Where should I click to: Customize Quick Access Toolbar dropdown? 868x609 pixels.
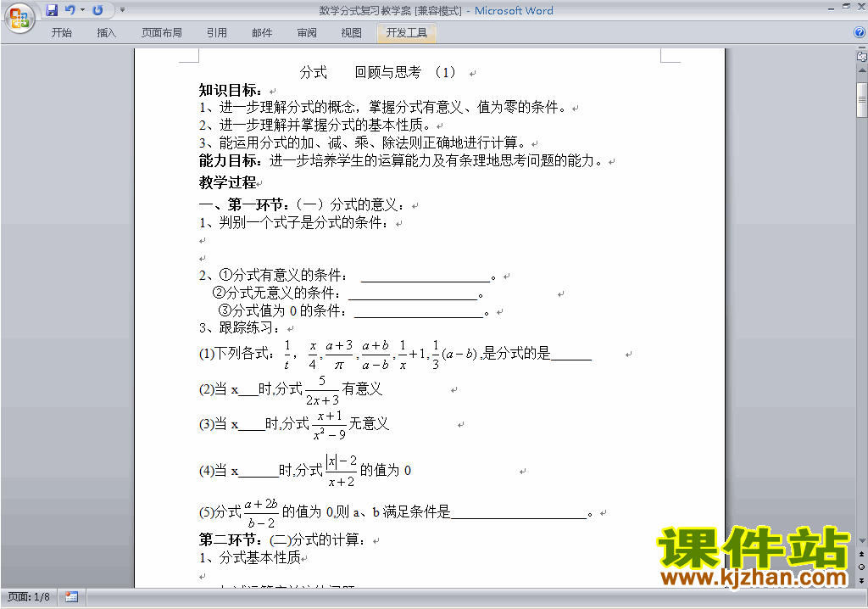122,10
